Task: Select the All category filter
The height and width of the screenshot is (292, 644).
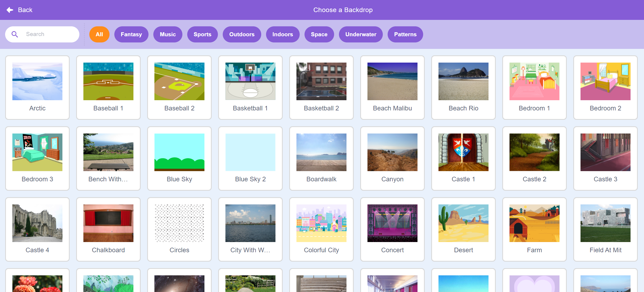Action: pos(99,34)
